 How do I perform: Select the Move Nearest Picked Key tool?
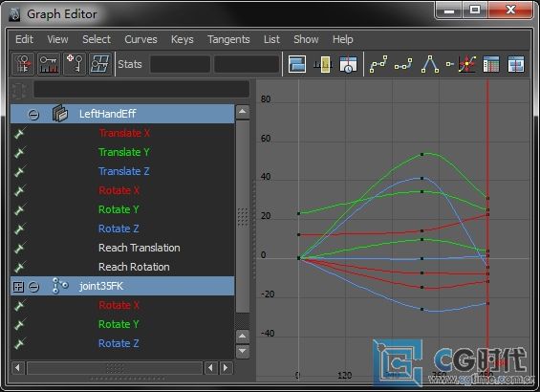pyautogui.click(x=23, y=64)
